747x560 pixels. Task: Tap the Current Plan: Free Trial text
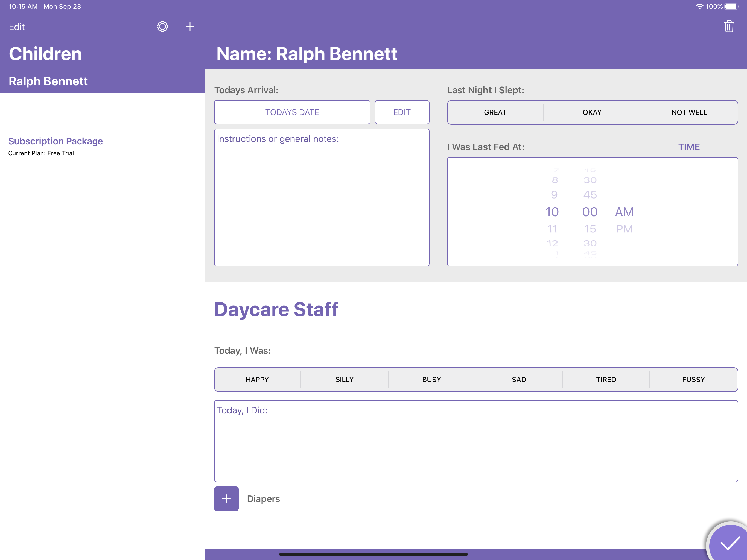(x=41, y=153)
